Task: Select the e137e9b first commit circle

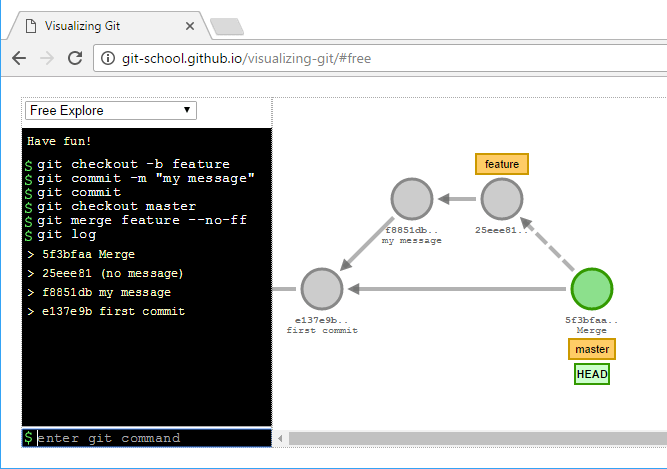Action: click(x=322, y=289)
